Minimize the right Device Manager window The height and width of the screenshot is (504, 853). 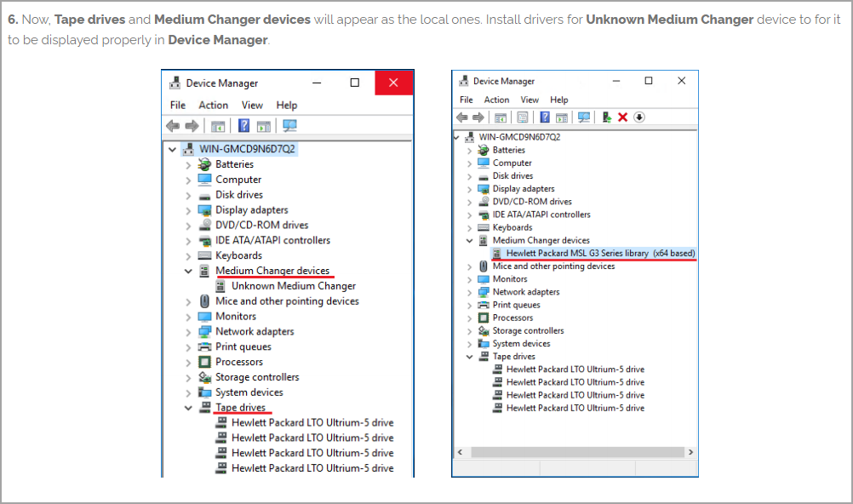[615, 81]
